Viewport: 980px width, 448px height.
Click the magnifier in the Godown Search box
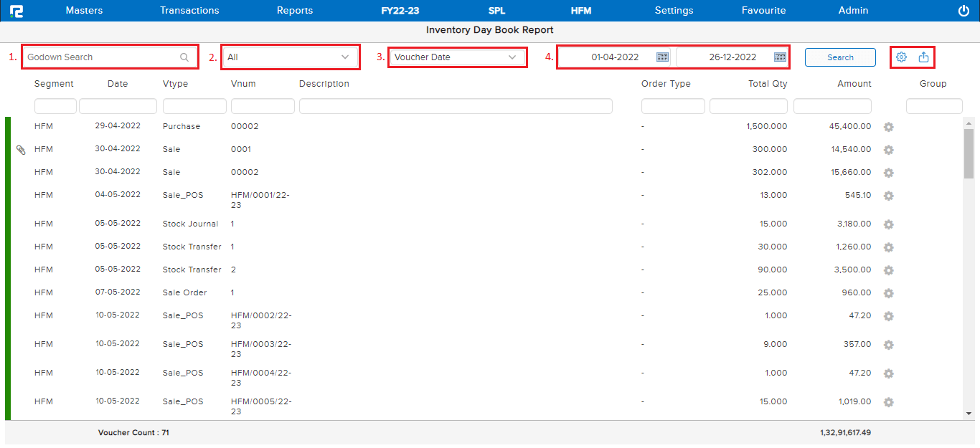coord(185,56)
